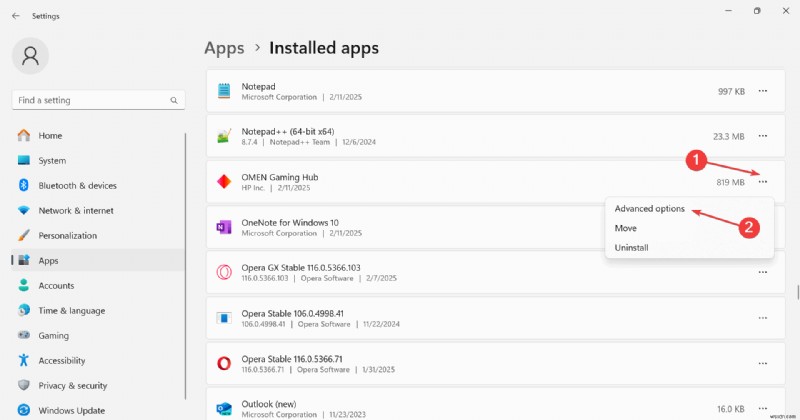The width and height of the screenshot is (800, 420).
Task: Restore down the Settings window
Action: pos(757,11)
